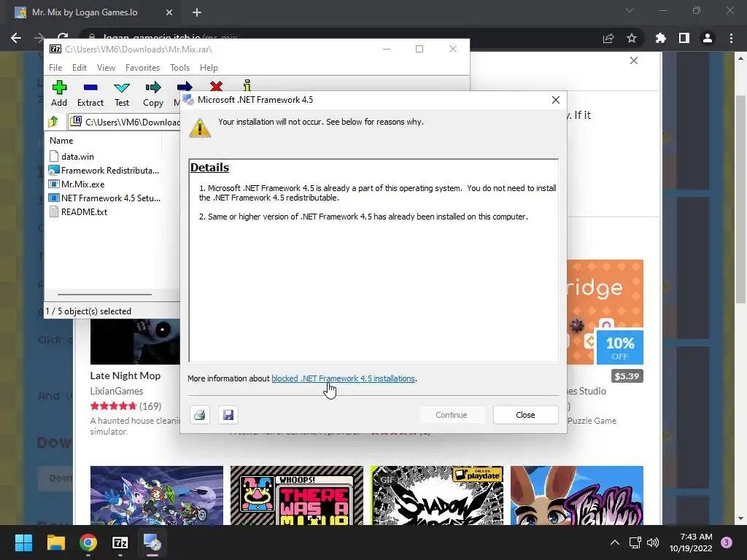Open the View menu in 7-Zip
747x560 pixels.
(106, 68)
